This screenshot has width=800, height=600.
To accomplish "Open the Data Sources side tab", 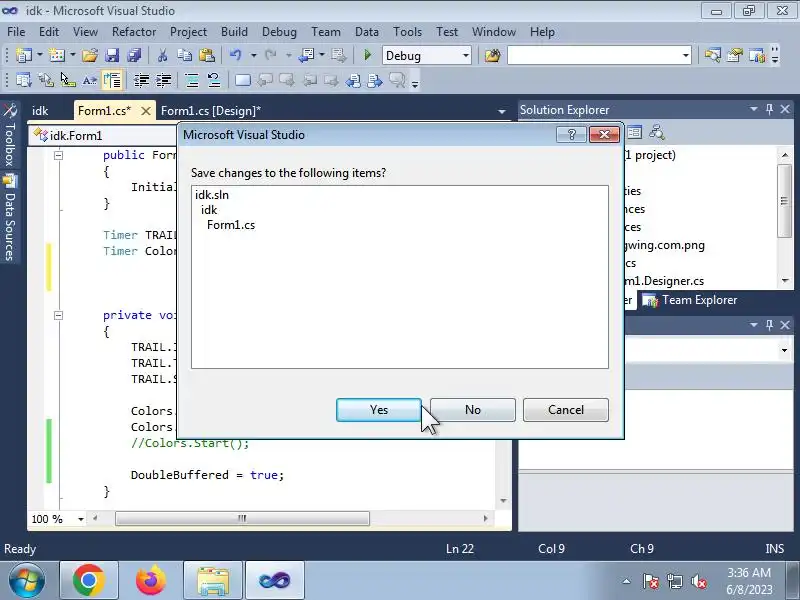I will click(x=10, y=218).
